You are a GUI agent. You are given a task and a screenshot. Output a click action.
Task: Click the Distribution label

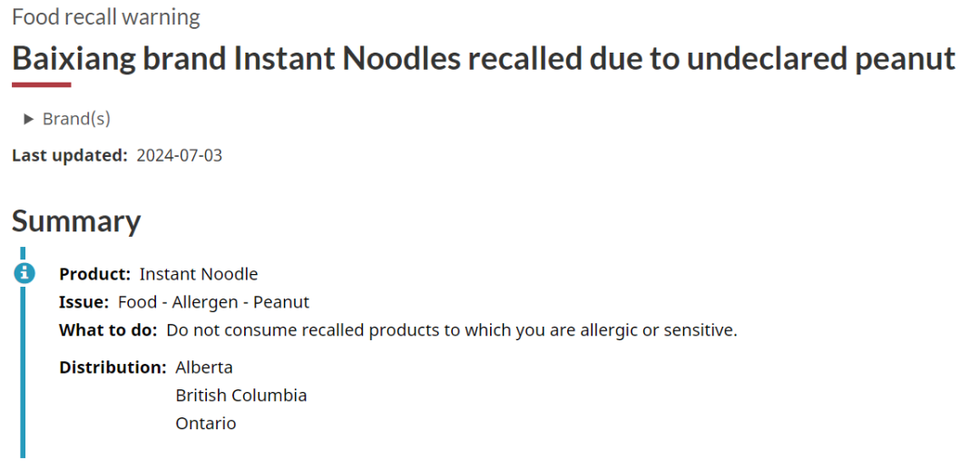point(113,367)
